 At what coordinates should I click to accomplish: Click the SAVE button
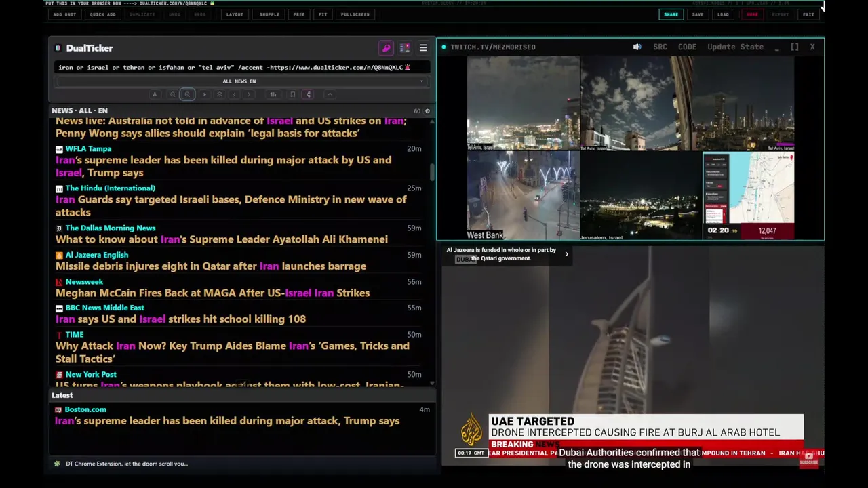click(x=698, y=14)
